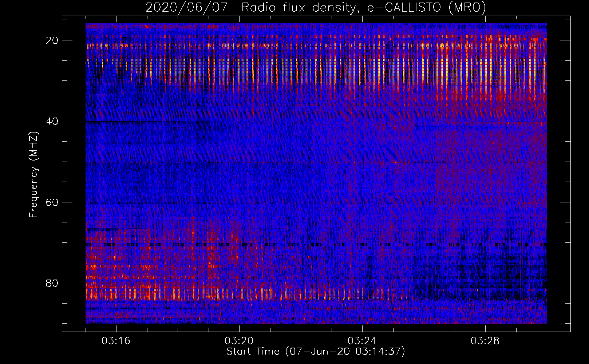
Task: Click the '03:20' time tick label
Action: tap(239, 341)
